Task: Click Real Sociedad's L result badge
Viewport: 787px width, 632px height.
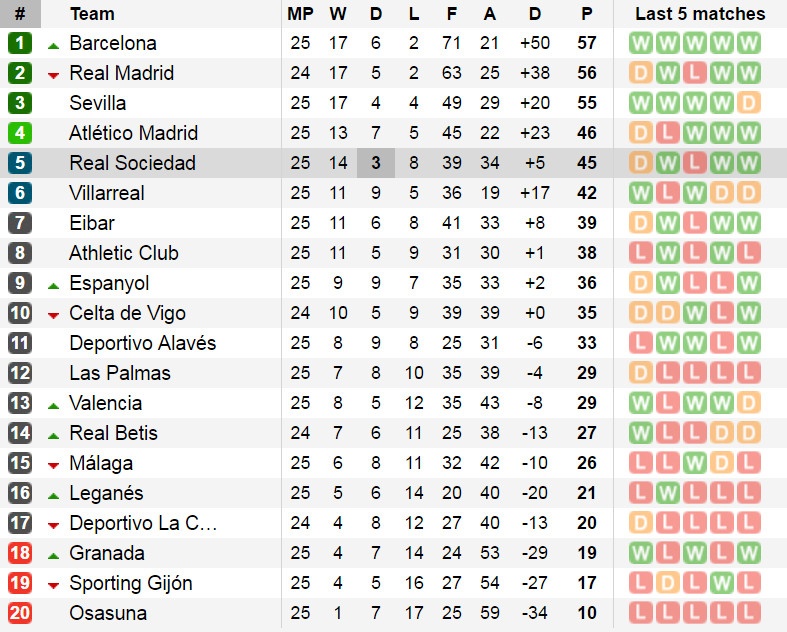Action: tap(694, 164)
